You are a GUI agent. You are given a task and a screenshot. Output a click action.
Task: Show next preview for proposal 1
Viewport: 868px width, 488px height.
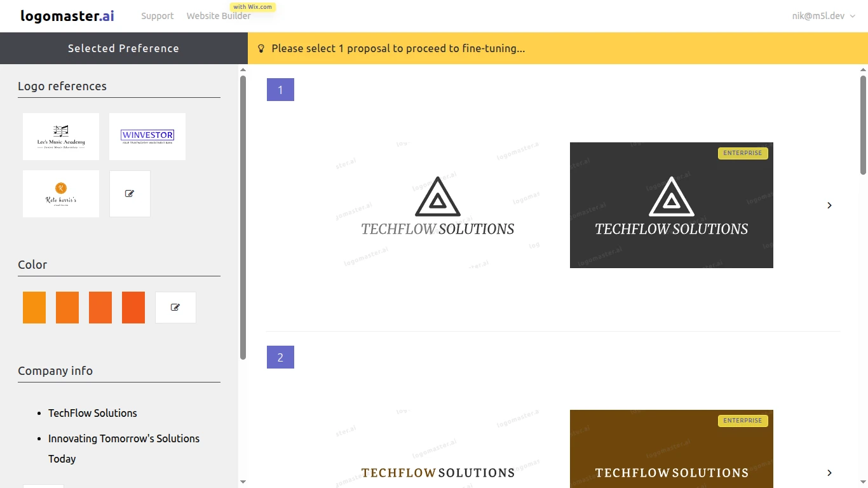tap(829, 205)
